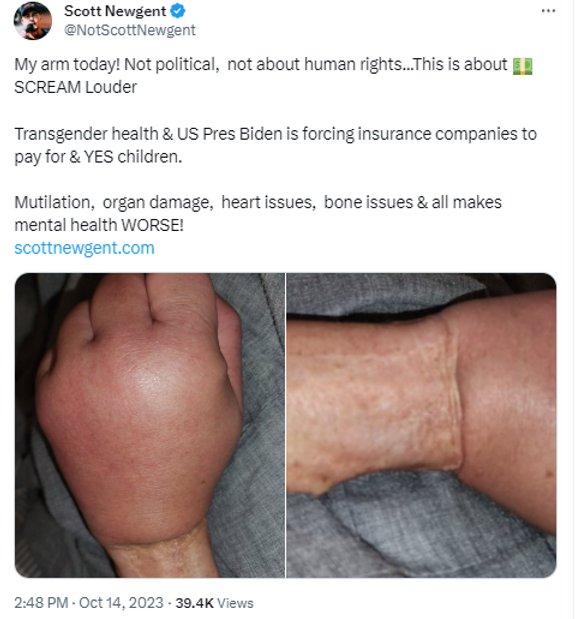Click the money emoji in the tweet
This screenshot has height=619, width=575.
pos(522,66)
